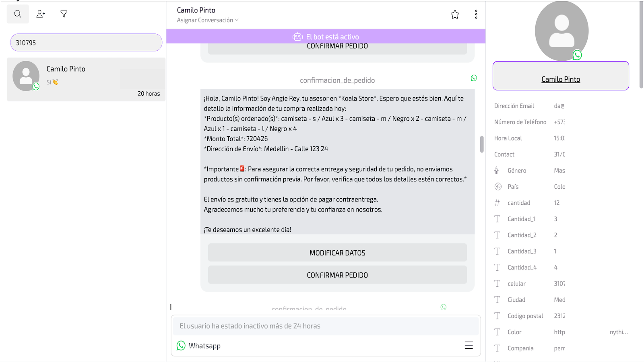Click the search magnifier icon
The height and width of the screenshot is (362, 644).
click(18, 14)
